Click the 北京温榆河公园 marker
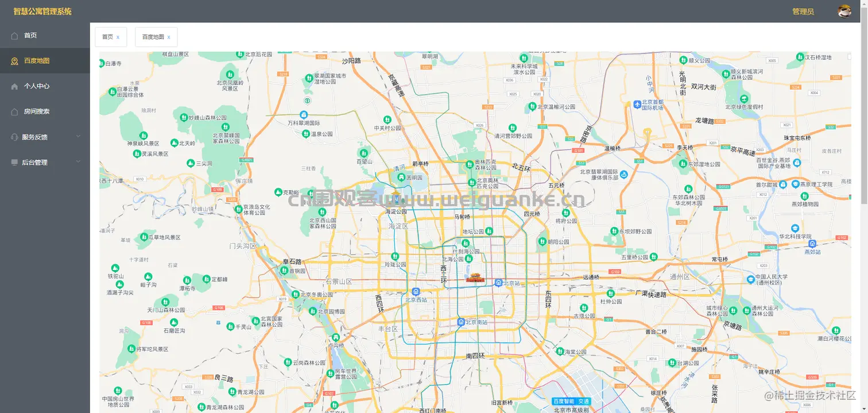The image size is (868, 413). (532, 106)
